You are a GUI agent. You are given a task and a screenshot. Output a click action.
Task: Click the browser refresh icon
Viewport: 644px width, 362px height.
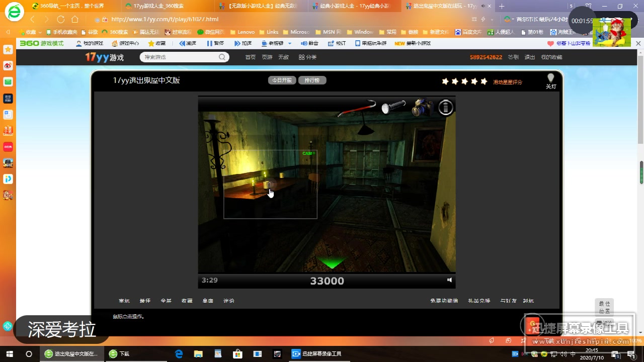coord(61,19)
